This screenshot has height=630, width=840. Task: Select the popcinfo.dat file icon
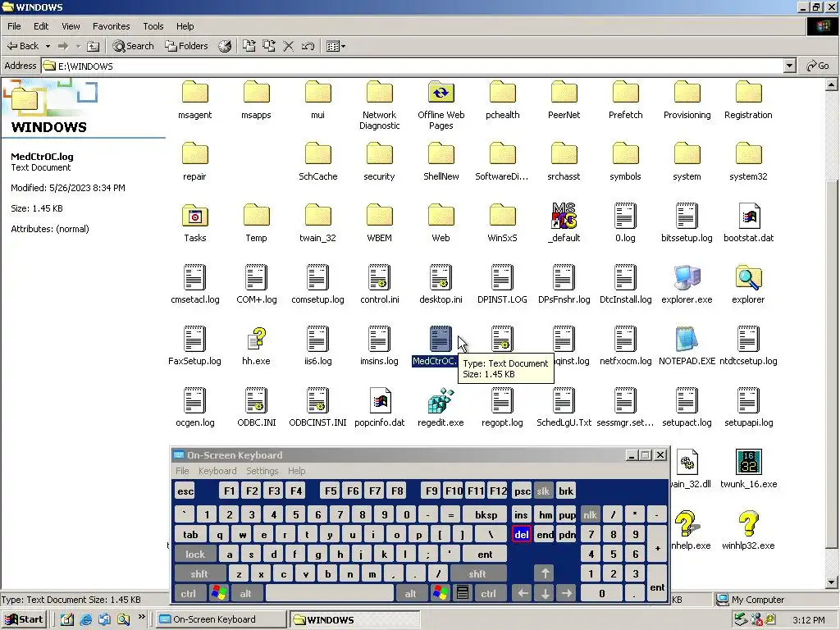tap(379, 400)
